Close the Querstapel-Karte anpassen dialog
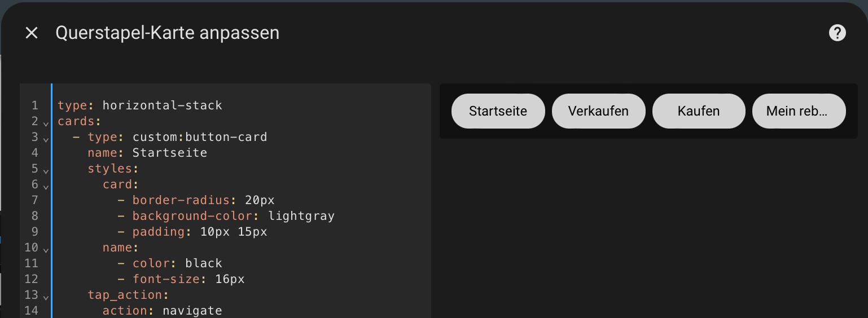Viewport: 868px width, 318px height. (x=32, y=33)
